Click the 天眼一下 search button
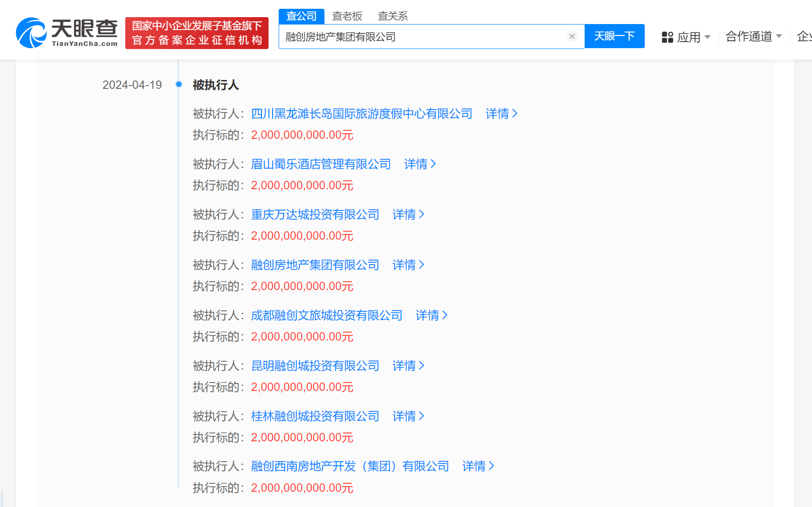Screen dimensions: 812x507 (615, 36)
